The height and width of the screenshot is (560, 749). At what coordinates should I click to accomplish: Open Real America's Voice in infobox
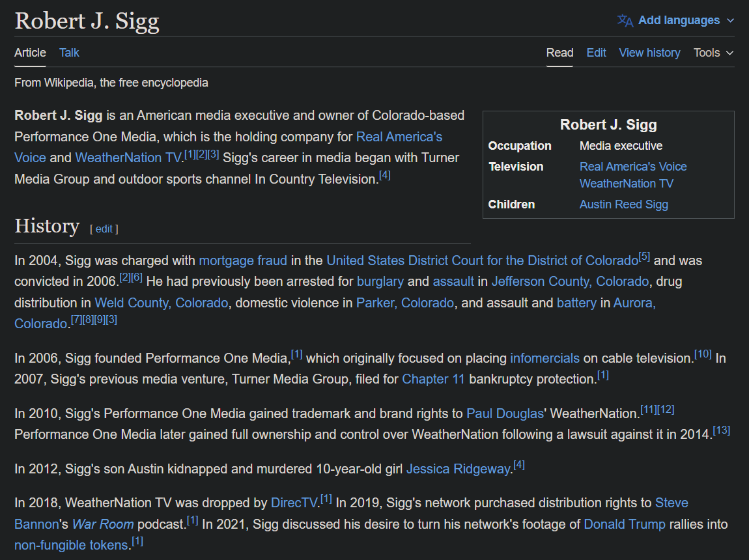pos(633,167)
